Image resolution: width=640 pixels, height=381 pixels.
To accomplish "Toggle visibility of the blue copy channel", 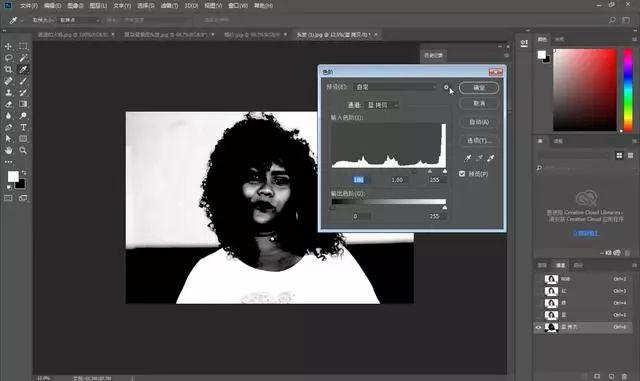I will click(538, 327).
